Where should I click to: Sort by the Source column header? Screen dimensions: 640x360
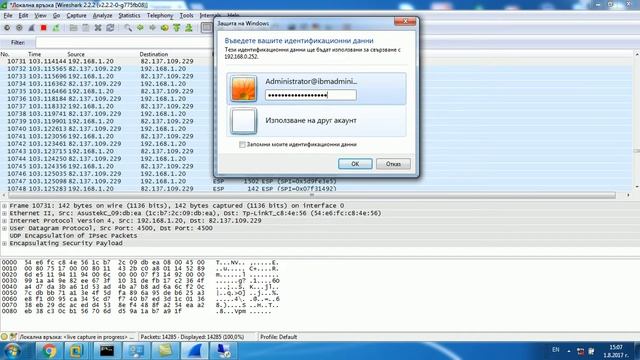[76, 54]
